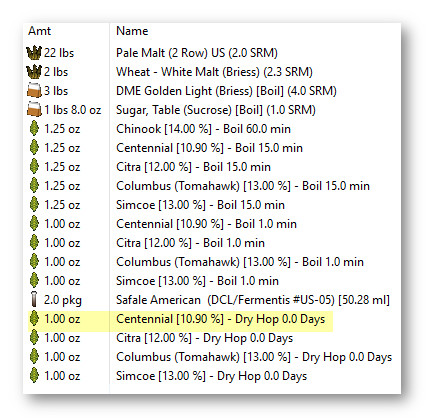
Task: Click the 3 lbs amount cell
Action: tap(56, 91)
